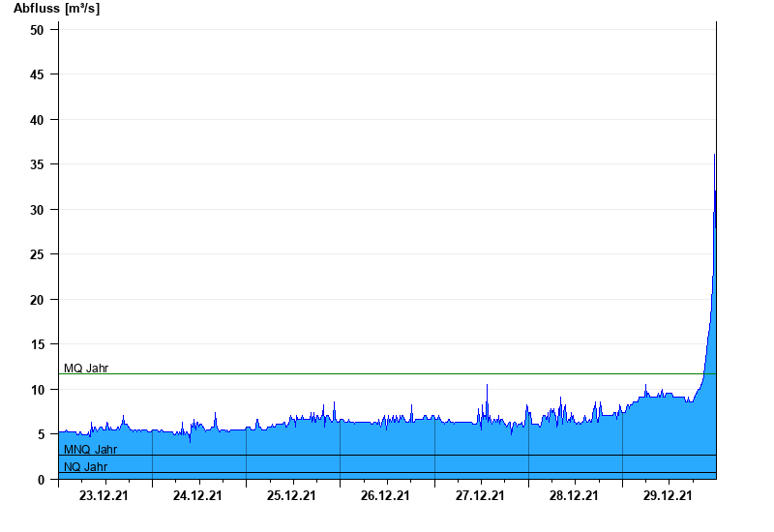This screenshot has width=774, height=532.
Task: Click the 25.12.21 date label
Action: click(x=291, y=496)
